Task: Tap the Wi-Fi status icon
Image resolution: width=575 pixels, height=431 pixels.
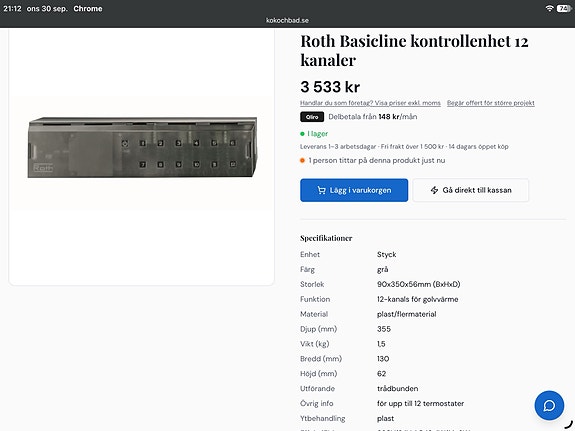Action: 549,8
